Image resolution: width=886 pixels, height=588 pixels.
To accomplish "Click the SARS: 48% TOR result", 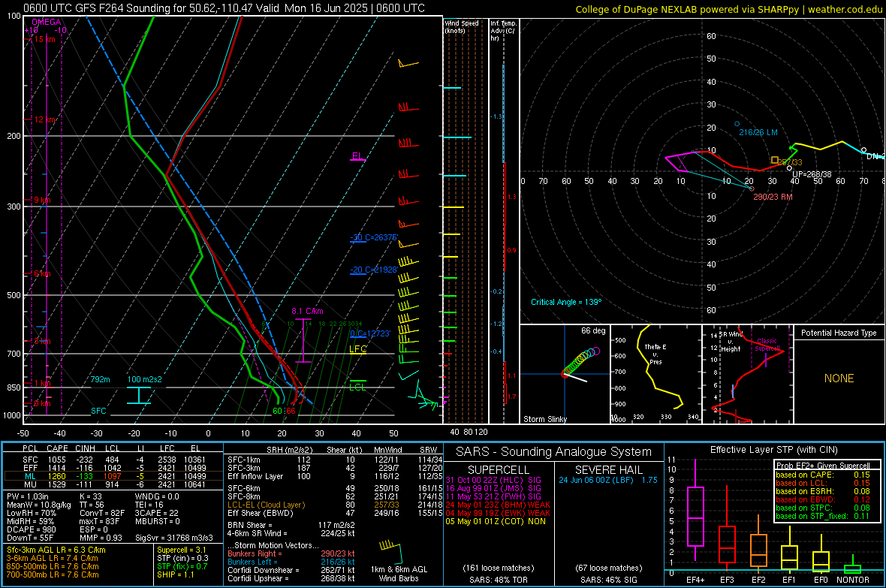I will pos(499,580).
